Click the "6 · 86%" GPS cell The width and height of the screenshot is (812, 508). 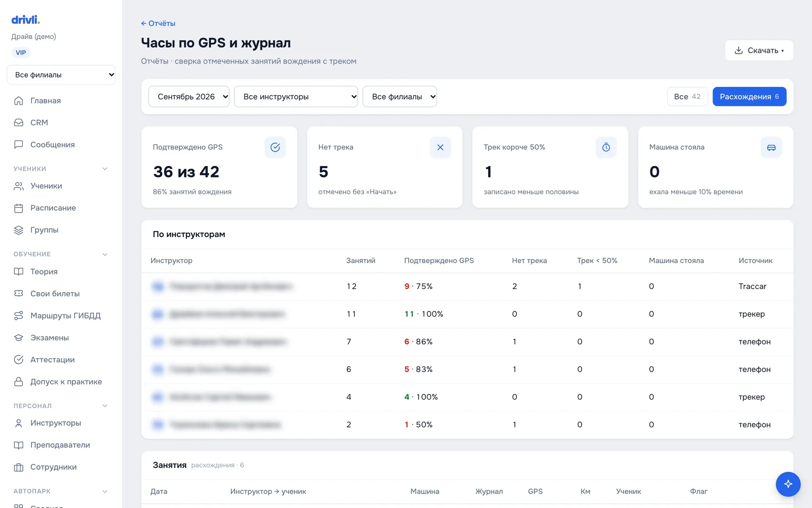point(418,342)
